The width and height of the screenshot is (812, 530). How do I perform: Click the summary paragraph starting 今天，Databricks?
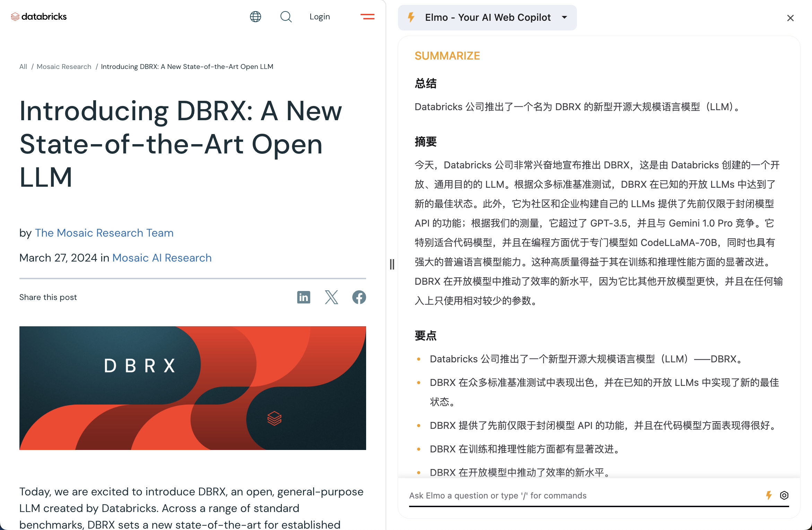click(599, 233)
